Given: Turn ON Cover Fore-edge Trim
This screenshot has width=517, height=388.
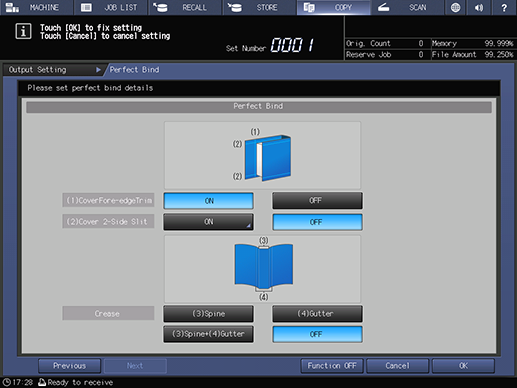Looking at the screenshot, I should (208, 201).
